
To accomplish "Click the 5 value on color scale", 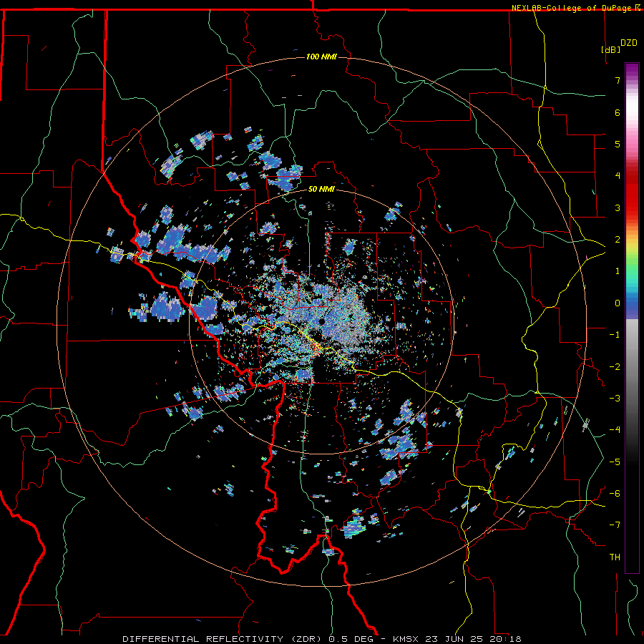I will pyautogui.click(x=618, y=144).
